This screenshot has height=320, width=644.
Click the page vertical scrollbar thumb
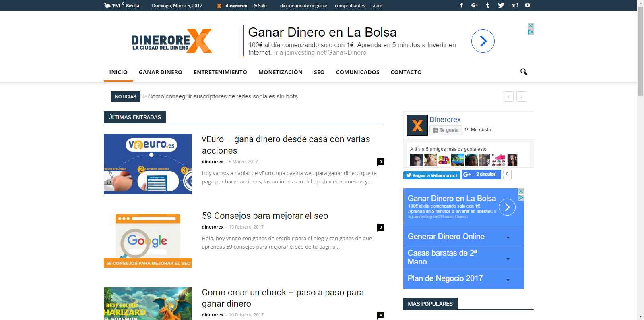(640, 51)
